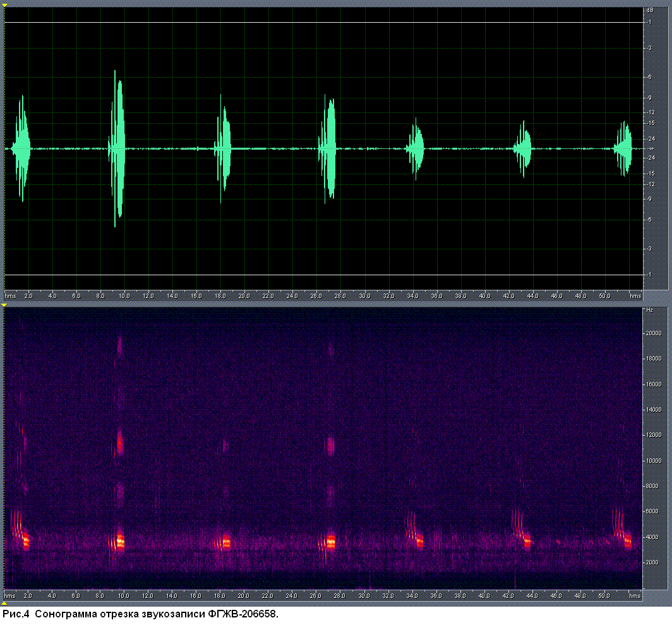
Task: Click the 30.0 mark on the waveform time ruler
Action: click(364, 295)
